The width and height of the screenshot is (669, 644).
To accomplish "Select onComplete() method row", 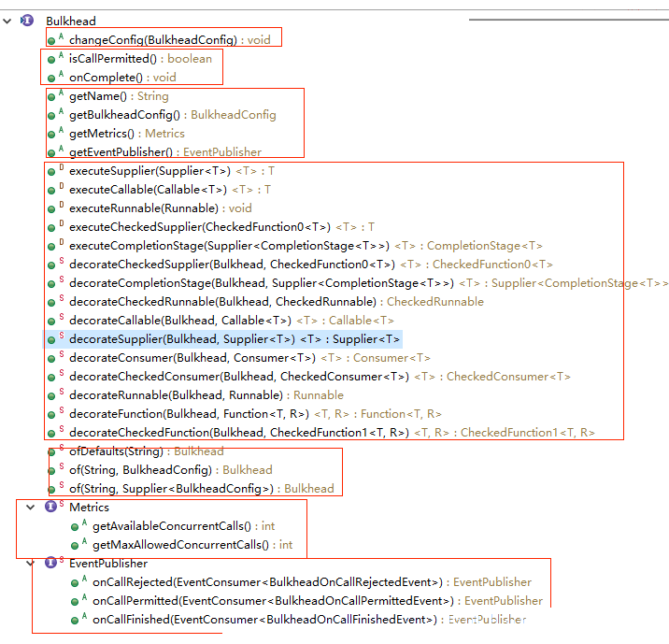I will click(x=122, y=78).
